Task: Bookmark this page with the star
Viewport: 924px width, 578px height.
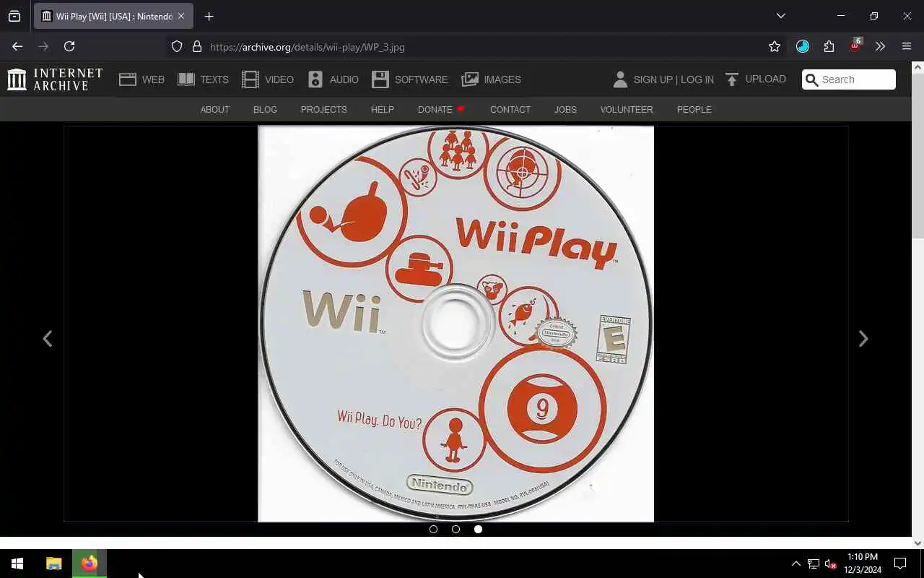Action: point(775,46)
